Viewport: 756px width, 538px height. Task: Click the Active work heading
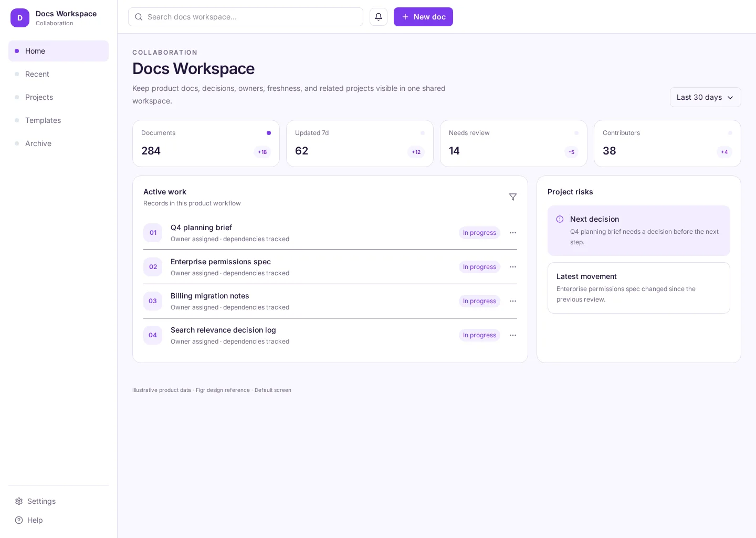(x=165, y=192)
